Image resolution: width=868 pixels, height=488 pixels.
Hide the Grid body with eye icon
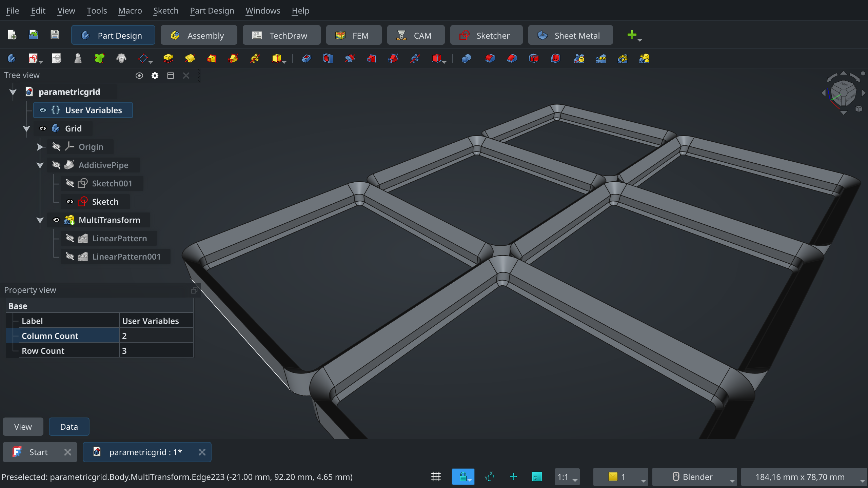click(43, 128)
